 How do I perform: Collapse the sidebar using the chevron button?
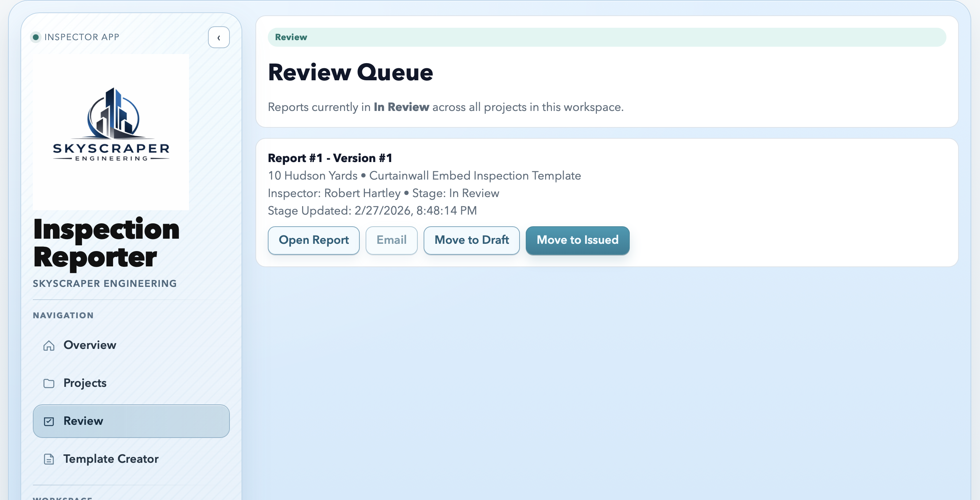(x=219, y=37)
